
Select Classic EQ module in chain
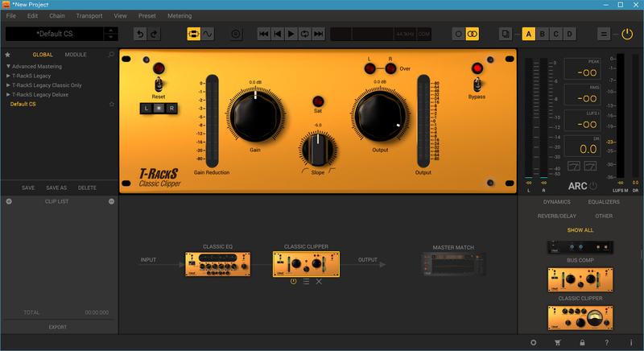tap(217, 264)
